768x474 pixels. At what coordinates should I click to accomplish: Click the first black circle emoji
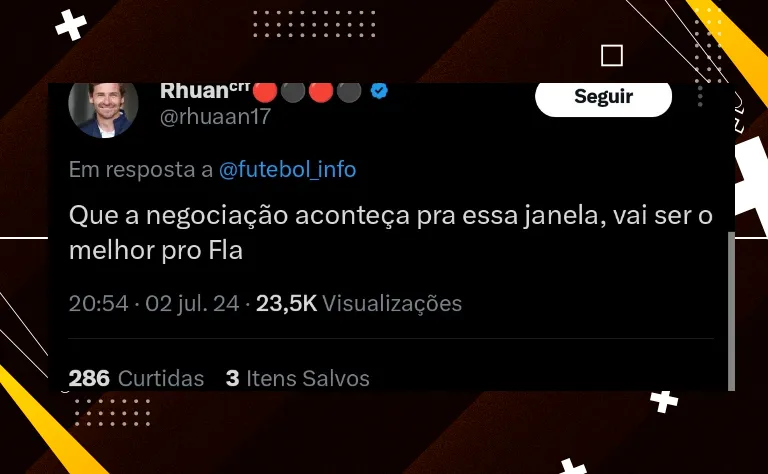click(x=293, y=92)
